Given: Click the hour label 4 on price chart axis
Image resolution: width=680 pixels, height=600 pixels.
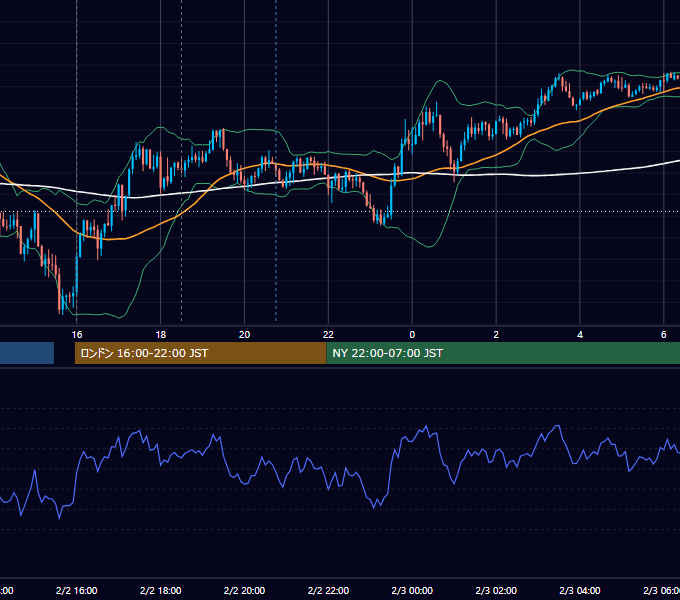Looking at the screenshot, I should [x=580, y=335].
